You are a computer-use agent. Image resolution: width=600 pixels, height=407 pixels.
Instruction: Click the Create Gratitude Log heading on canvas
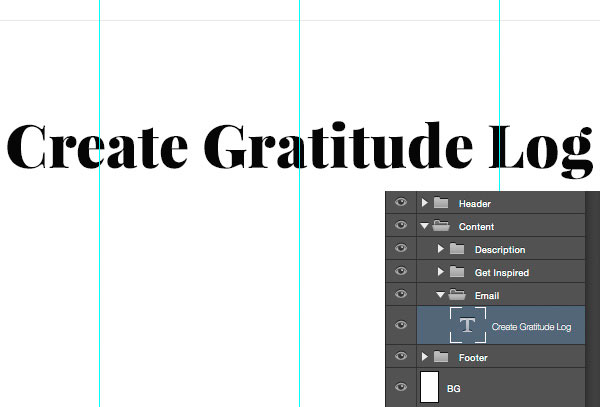click(300, 150)
